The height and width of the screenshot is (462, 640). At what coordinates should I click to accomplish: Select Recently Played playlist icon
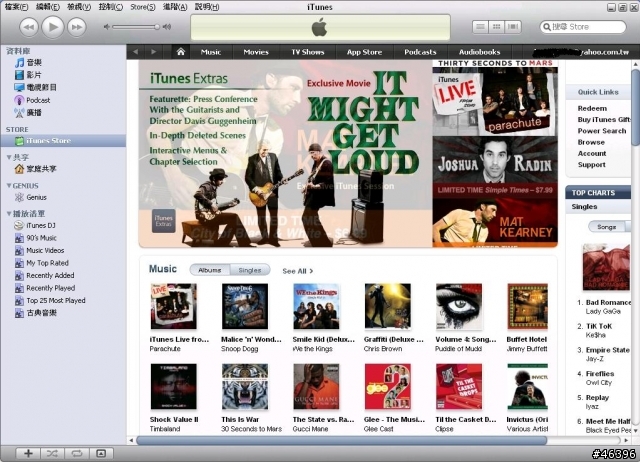click(19, 288)
